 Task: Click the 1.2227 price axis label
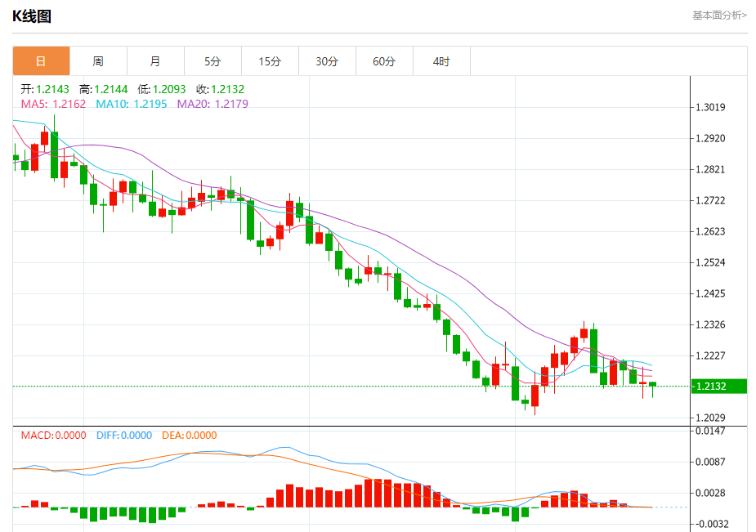click(710, 355)
